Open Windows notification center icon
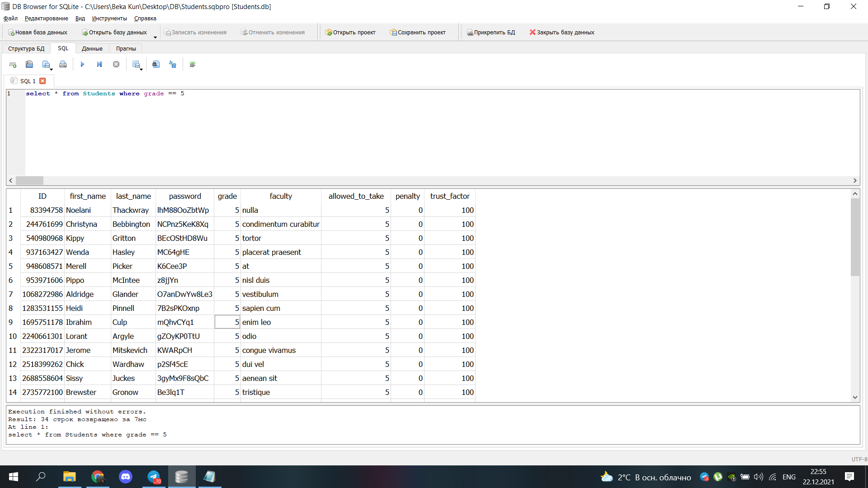 click(x=849, y=477)
